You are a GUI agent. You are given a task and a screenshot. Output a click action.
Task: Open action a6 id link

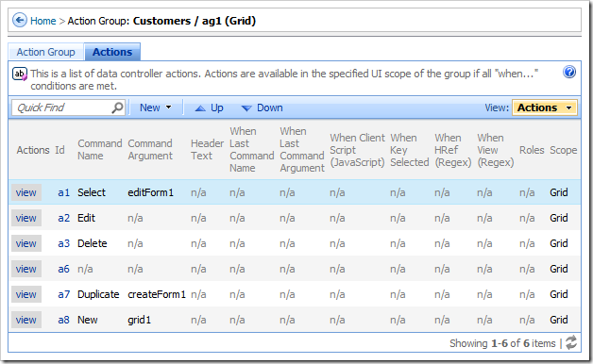coord(64,269)
